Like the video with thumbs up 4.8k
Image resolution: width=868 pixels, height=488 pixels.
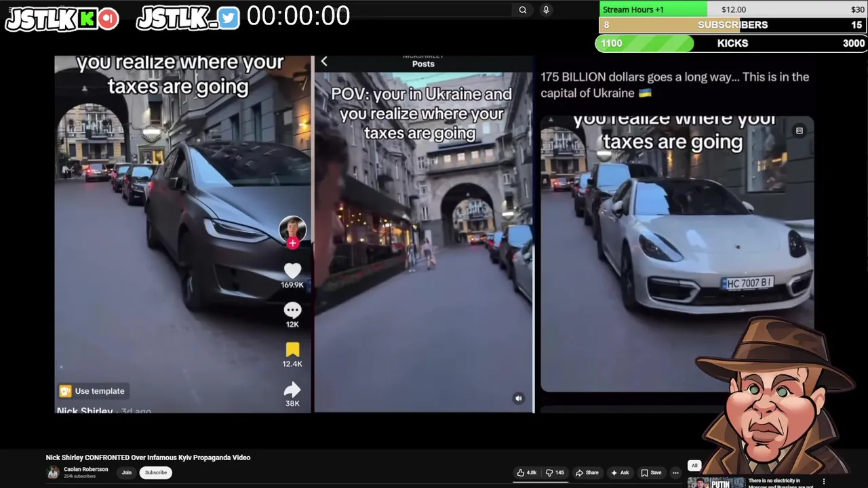[x=527, y=472]
